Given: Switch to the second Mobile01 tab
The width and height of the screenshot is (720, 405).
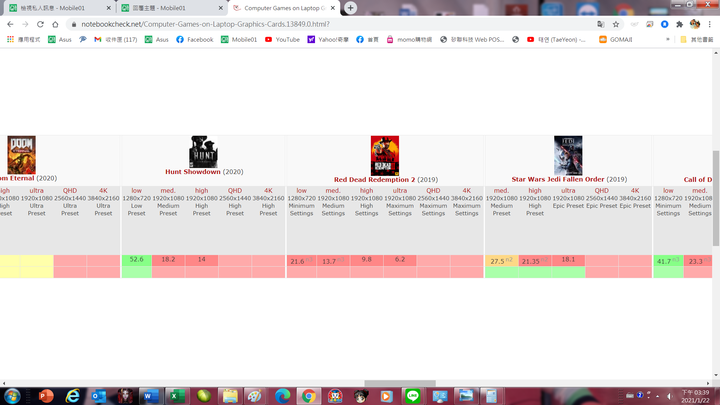Looking at the screenshot, I should coord(171,8).
